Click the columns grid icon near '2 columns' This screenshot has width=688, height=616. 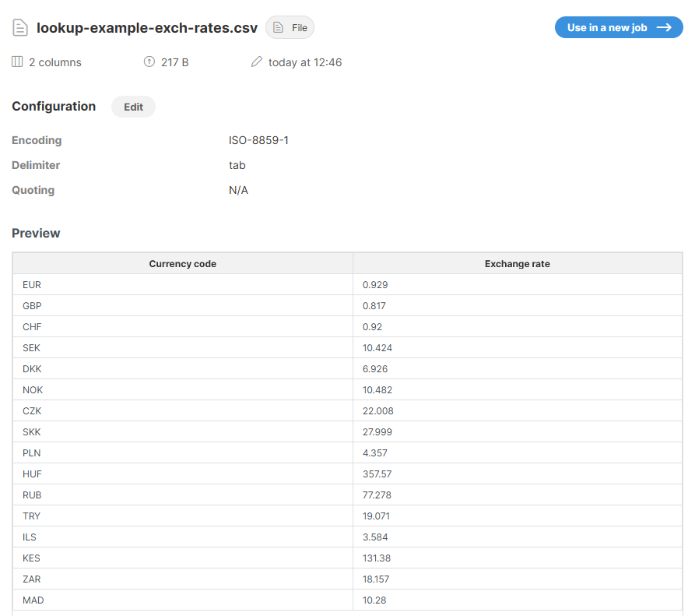16,62
